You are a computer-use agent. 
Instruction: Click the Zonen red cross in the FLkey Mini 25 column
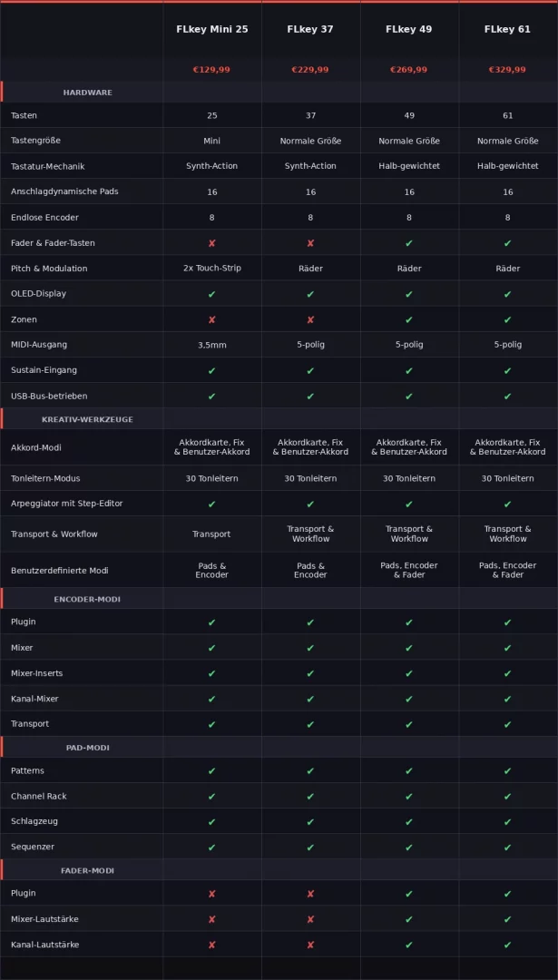pos(211,319)
